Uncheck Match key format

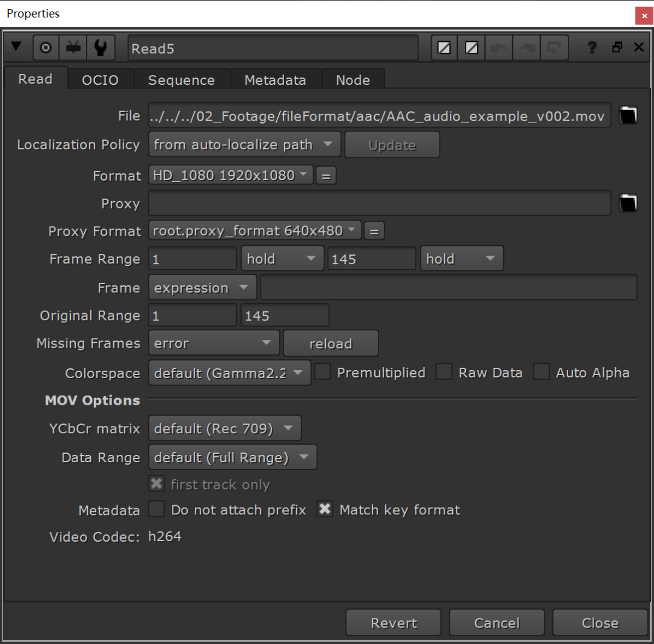point(325,510)
